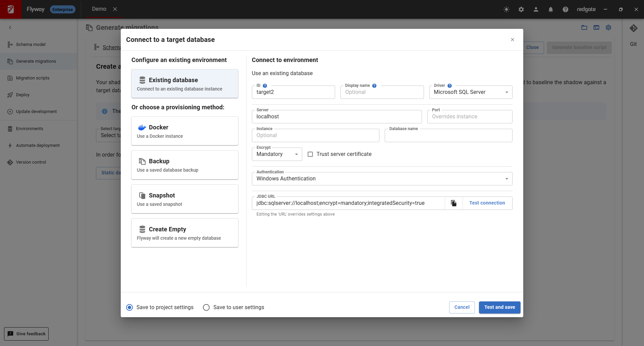Close the target database dialog
This screenshot has width=644, height=346.
click(x=512, y=40)
